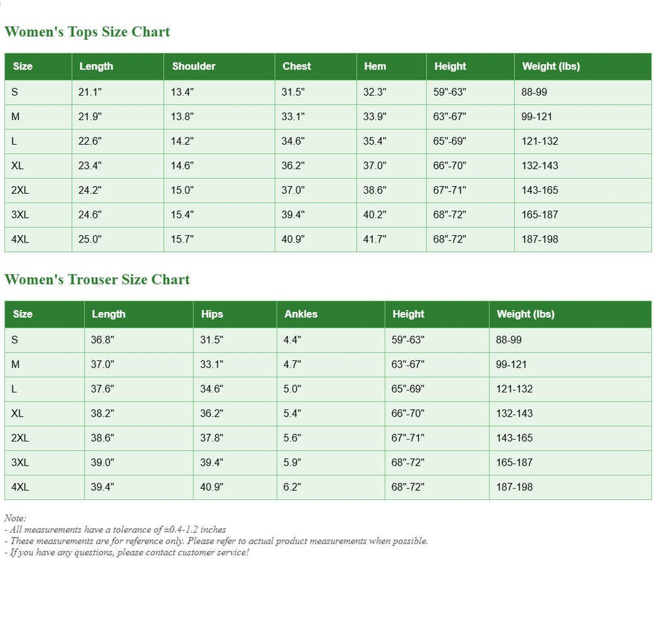
Task: Select the 21.1" length cell
Action: (90, 92)
